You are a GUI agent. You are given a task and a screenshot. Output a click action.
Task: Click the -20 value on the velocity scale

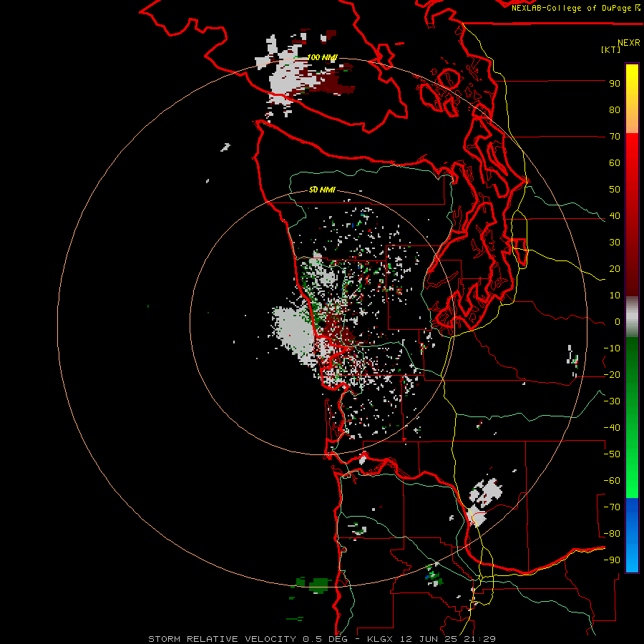coord(612,374)
